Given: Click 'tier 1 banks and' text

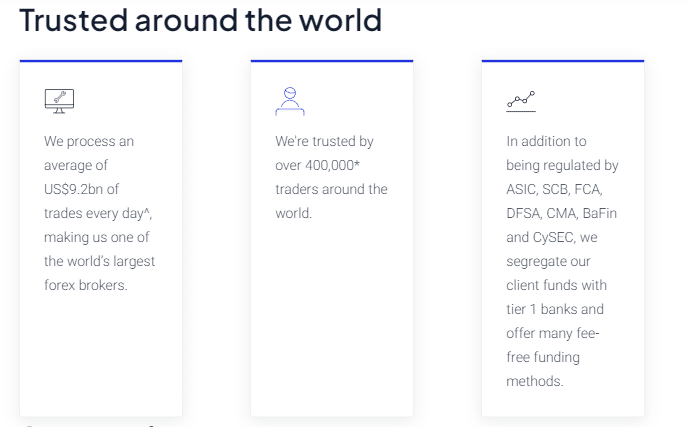Looking at the screenshot, I should tap(555, 309).
